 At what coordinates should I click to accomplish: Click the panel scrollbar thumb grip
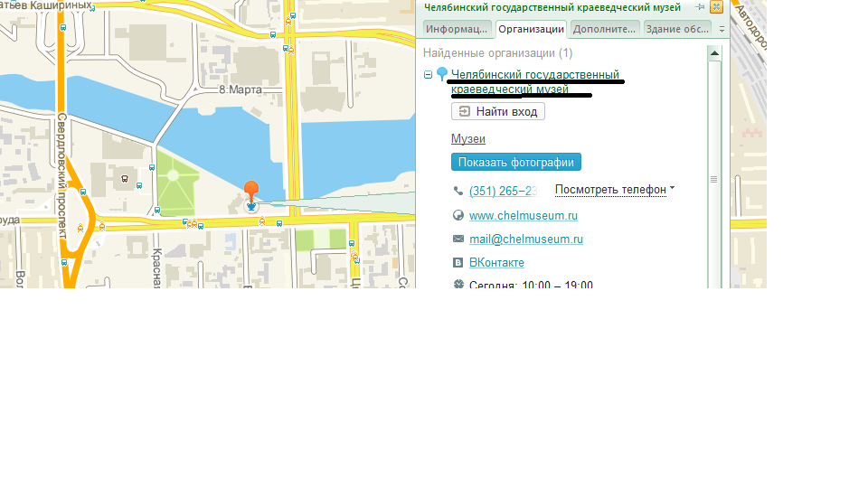714,179
